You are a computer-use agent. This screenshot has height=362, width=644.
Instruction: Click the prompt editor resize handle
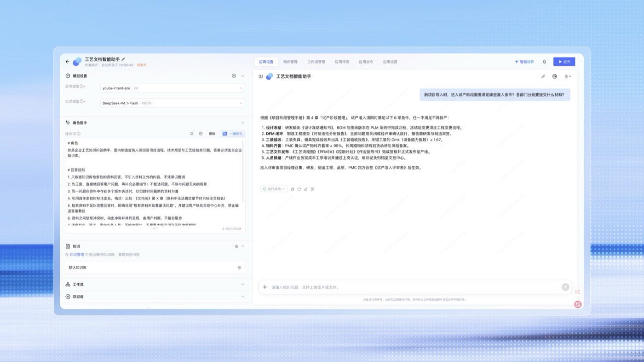[155, 228]
